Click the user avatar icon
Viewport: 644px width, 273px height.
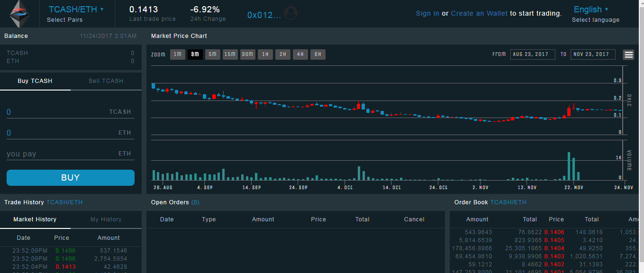[291, 14]
